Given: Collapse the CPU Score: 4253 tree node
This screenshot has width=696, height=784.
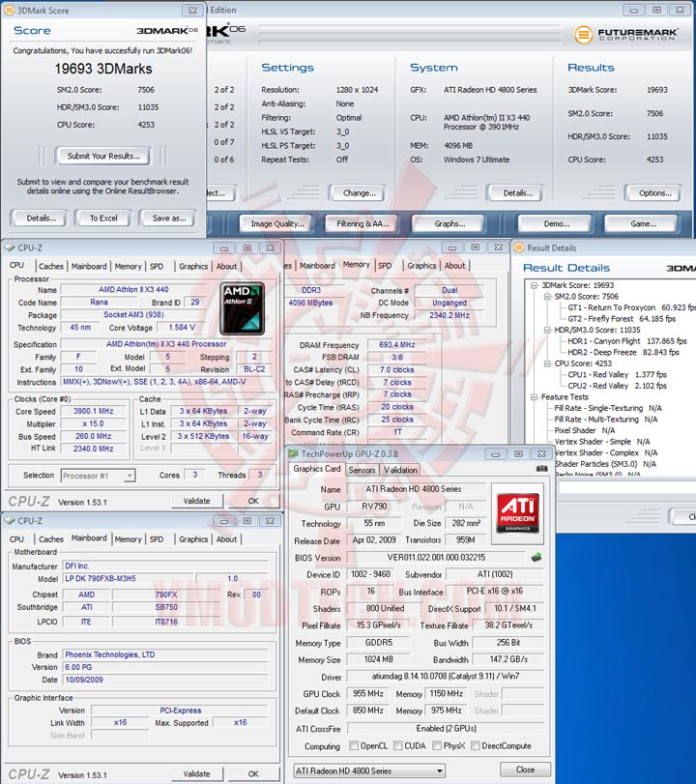Looking at the screenshot, I should [x=547, y=363].
